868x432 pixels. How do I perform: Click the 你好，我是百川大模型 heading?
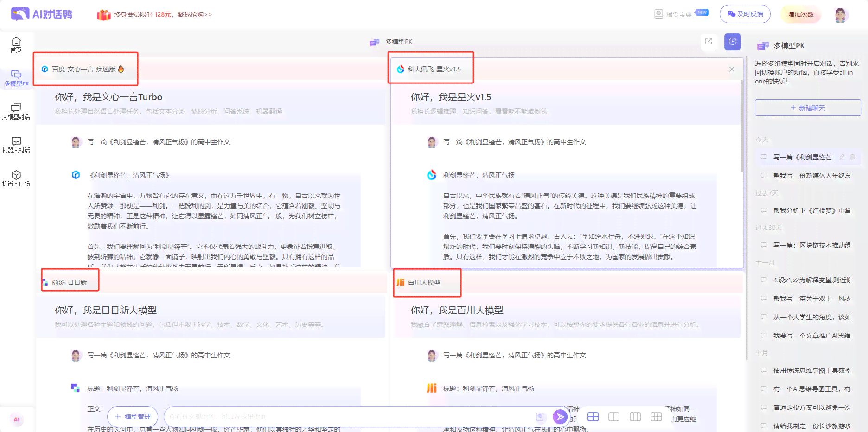457,310
